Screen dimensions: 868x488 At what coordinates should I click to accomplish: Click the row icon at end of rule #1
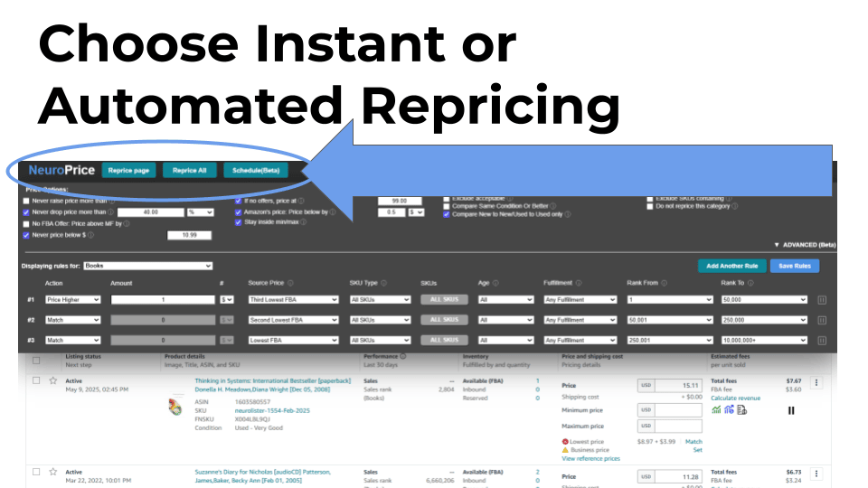822,300
